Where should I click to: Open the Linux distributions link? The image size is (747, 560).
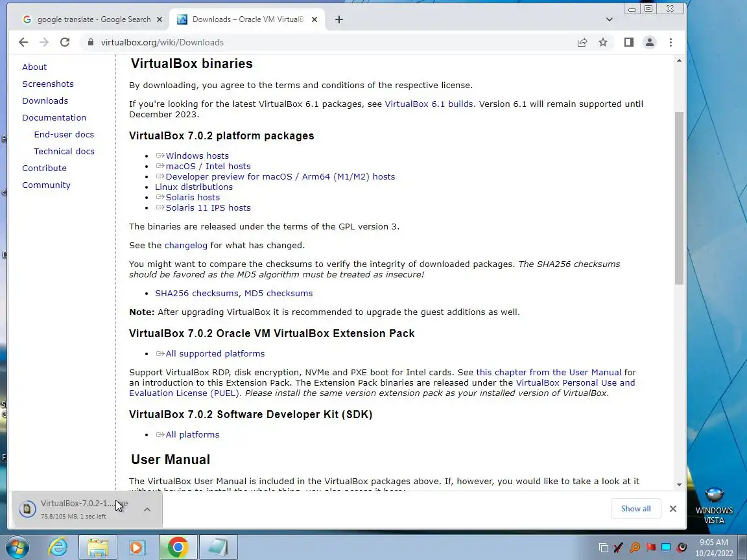[193, 187]
